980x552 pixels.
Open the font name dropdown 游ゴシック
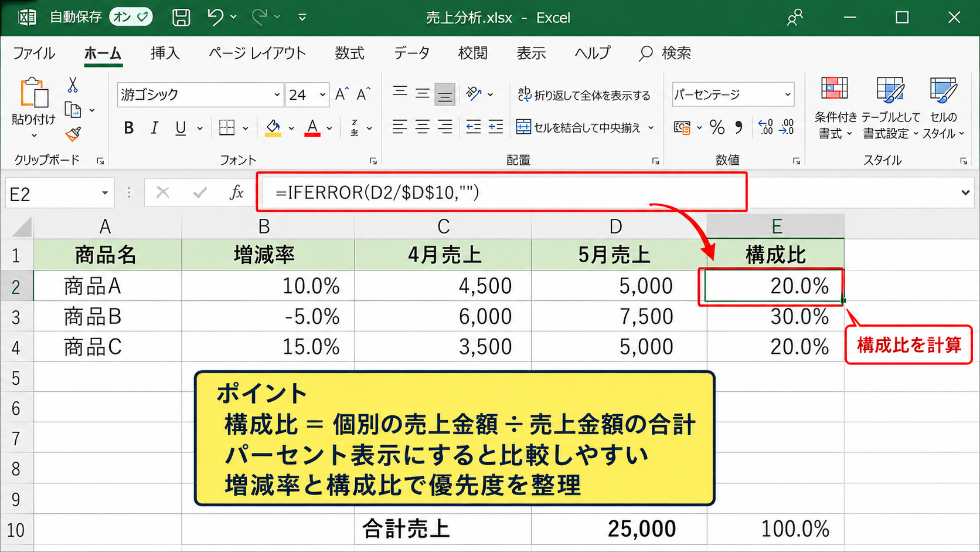point(277,94)
